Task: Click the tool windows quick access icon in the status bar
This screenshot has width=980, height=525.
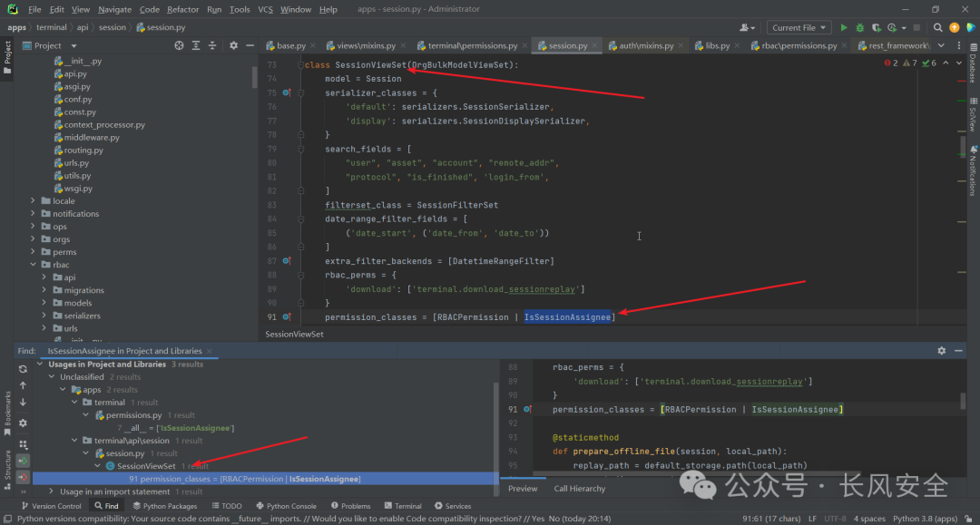Action: (7, 519)
